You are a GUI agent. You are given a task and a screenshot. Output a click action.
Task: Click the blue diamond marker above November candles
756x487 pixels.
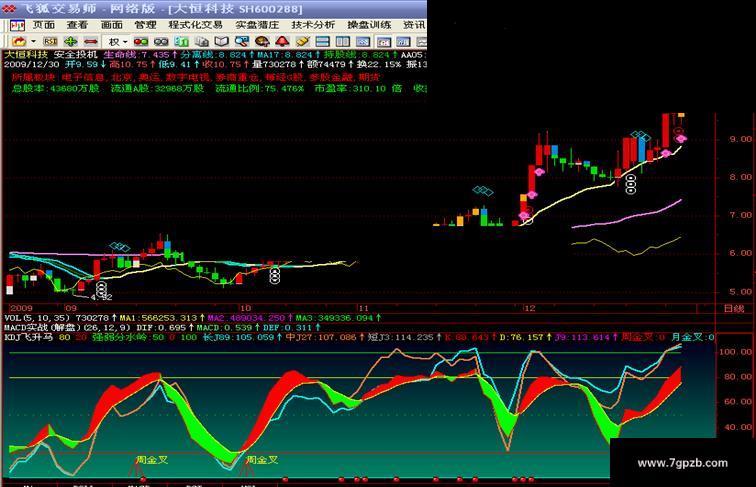click(x=483, y=191)
